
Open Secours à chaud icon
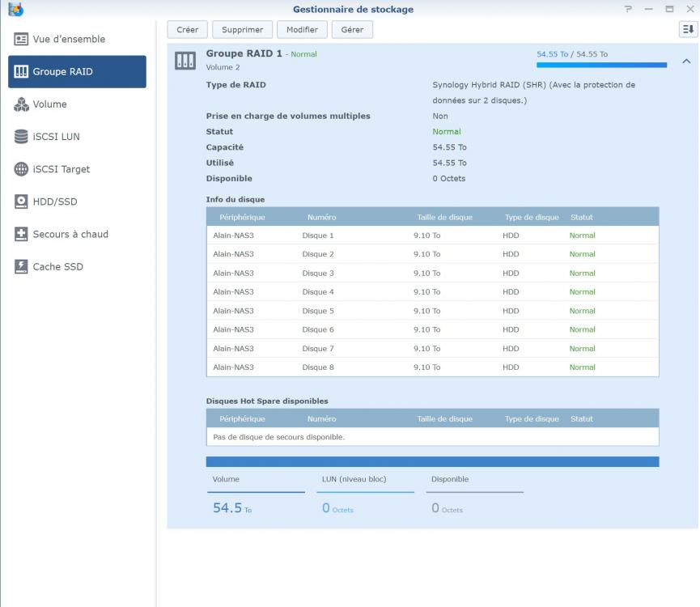point(21,234)
